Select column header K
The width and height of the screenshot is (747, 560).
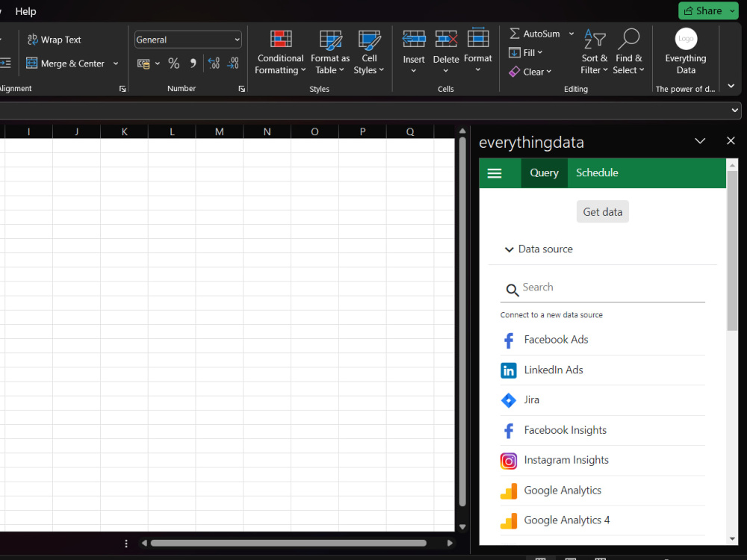[124, 132]
